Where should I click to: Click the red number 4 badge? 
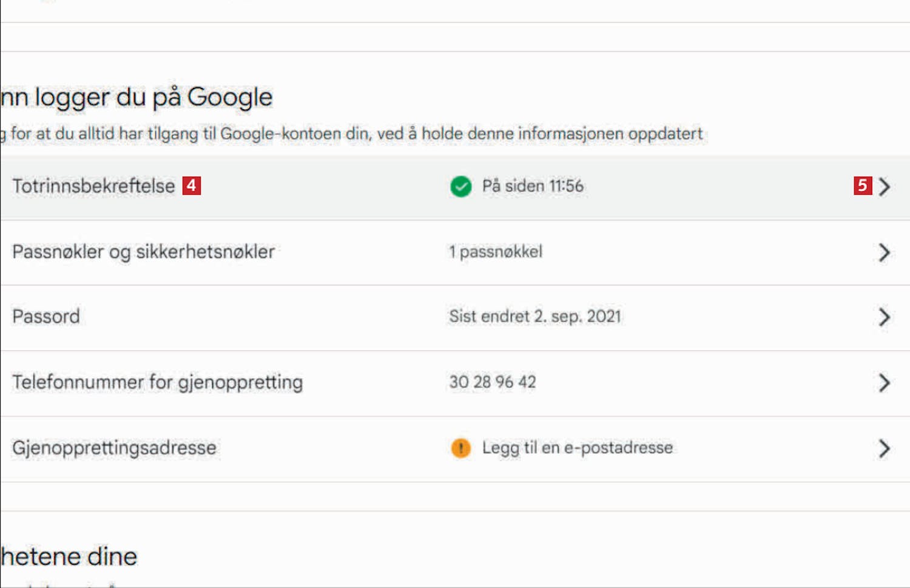pyautogui.click(x=192, y=186)
